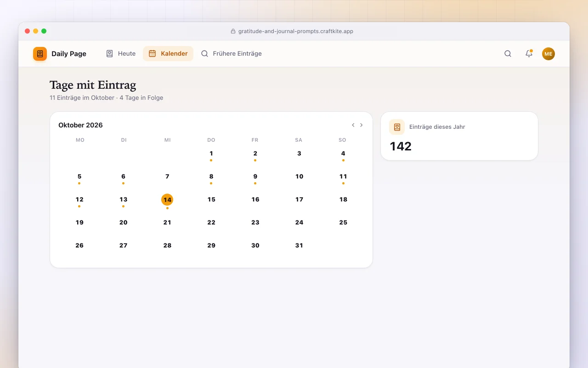588x368 pixels.
Task: Click the Oktober 2026 month title
Action: pos(80,125)
